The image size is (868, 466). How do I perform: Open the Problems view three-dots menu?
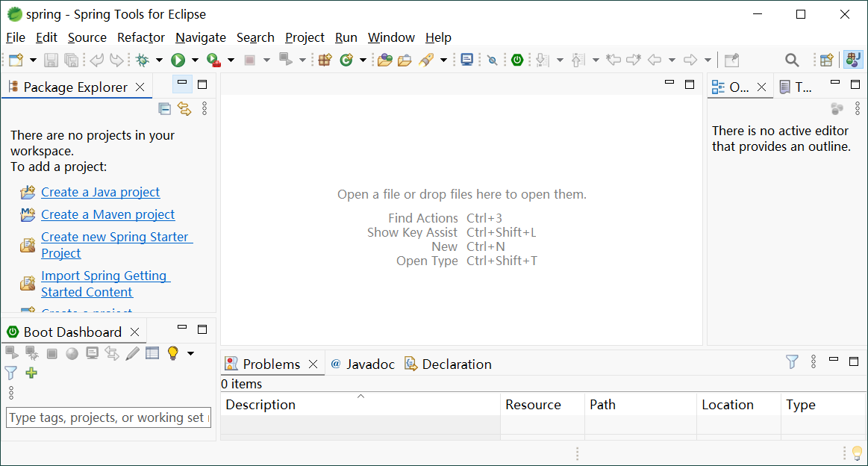coord(814,362)
